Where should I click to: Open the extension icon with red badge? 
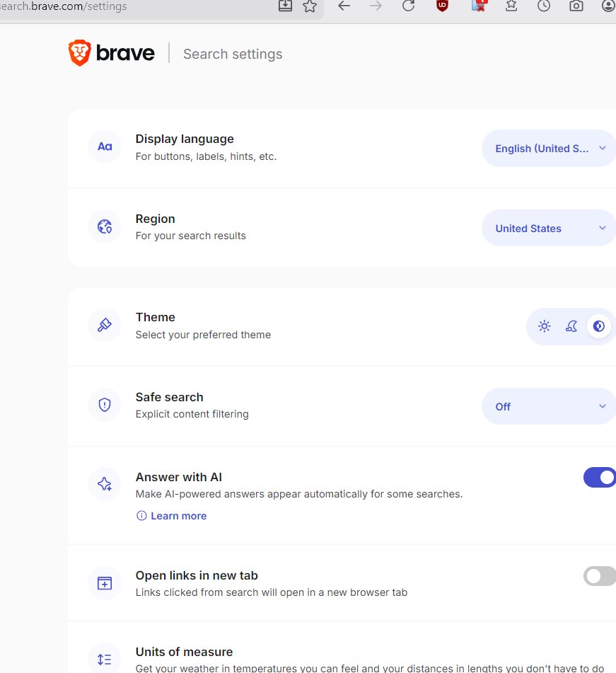pos(479,6)
